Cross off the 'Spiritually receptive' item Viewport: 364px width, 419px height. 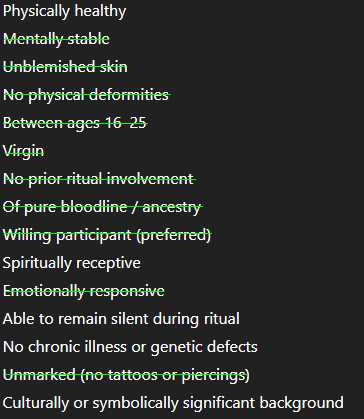tap(72, 263)
